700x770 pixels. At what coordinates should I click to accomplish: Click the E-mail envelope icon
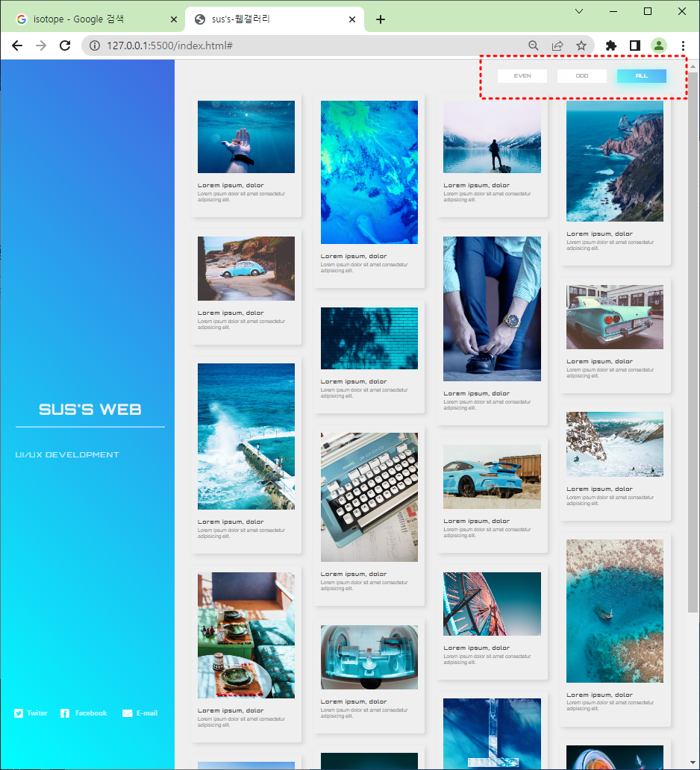(127, 713)
